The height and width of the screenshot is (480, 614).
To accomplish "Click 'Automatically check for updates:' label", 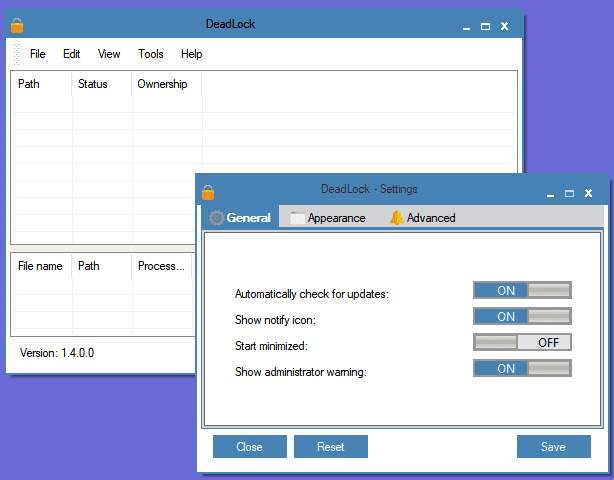I will pos(312,294).
